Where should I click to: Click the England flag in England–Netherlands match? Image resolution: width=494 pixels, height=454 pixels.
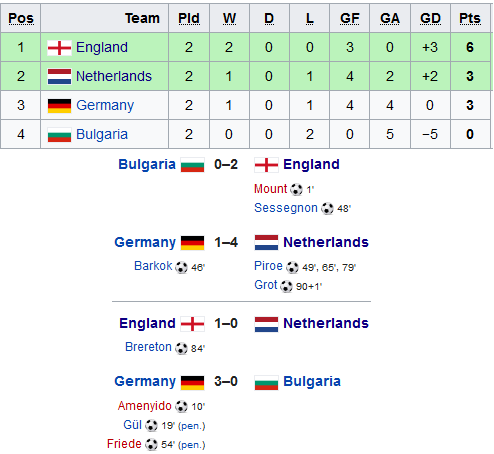[x=192, y=324]
